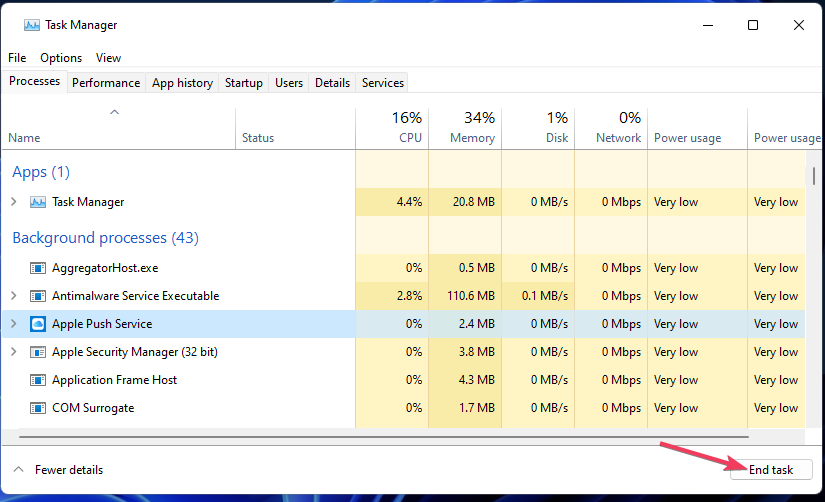
Task: Sort processes by CPU column header
Action: tap(392, 128)
